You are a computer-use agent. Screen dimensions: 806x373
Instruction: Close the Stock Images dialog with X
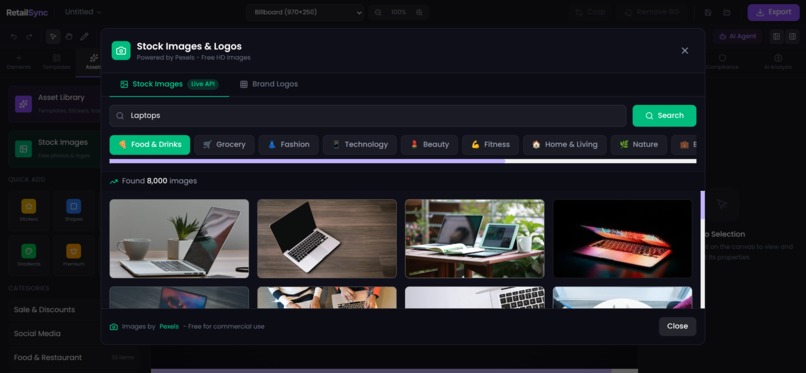click(685, 50)
